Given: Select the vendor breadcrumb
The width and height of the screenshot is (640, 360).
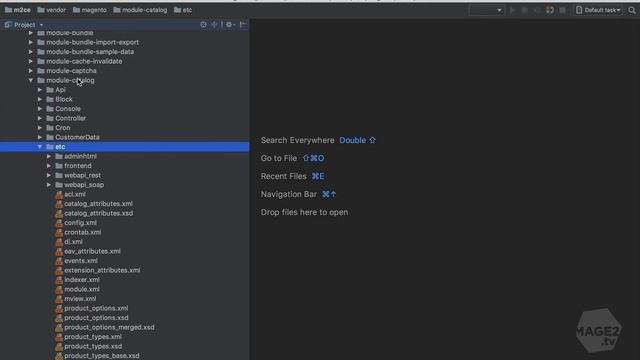Looking at the screenshot, I should click(x=51, y=10).
